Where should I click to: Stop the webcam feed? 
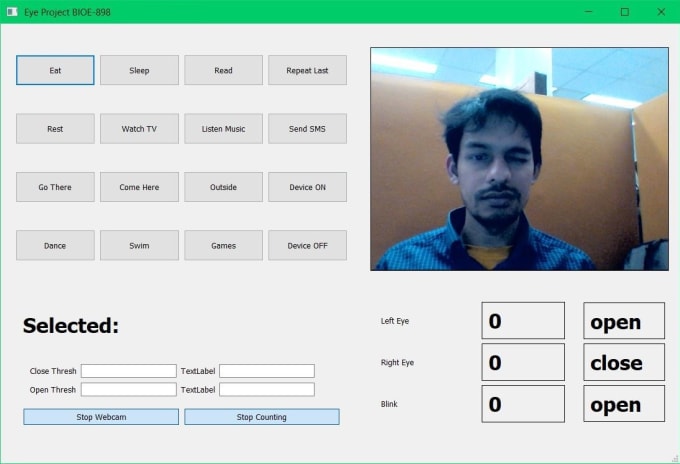point(101,417)
